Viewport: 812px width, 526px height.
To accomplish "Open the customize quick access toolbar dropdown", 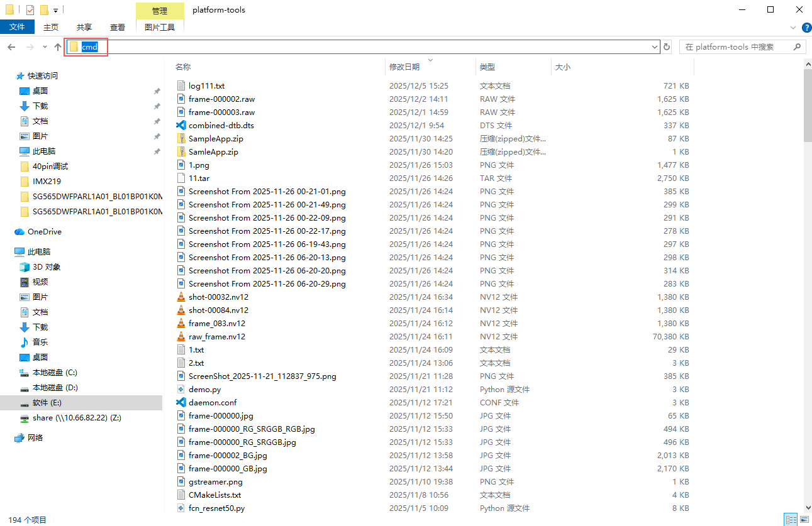I will 56,10.
